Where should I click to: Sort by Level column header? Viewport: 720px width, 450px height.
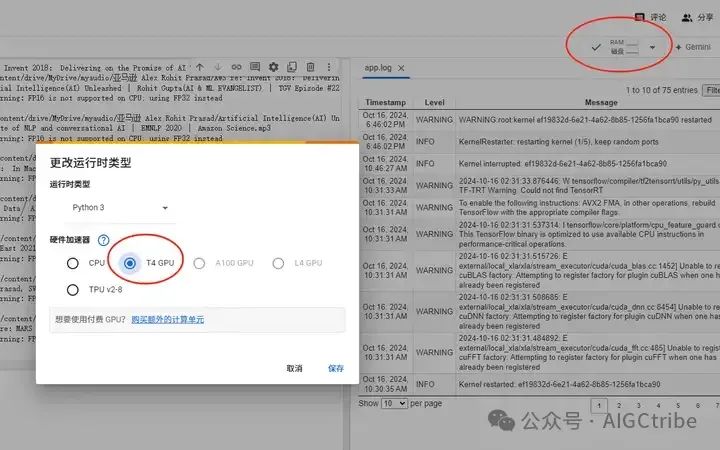tap(434, 102)
